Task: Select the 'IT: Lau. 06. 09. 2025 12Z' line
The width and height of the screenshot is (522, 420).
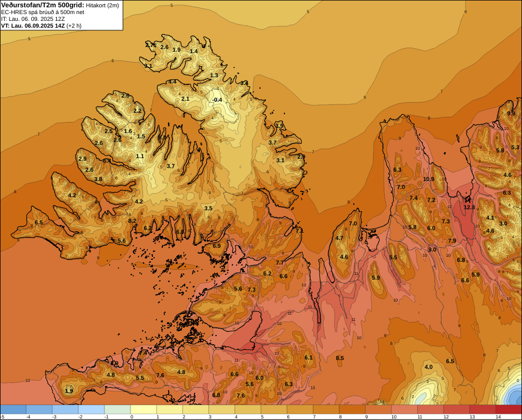Action: pyautogui.click(x=33, y=19)
